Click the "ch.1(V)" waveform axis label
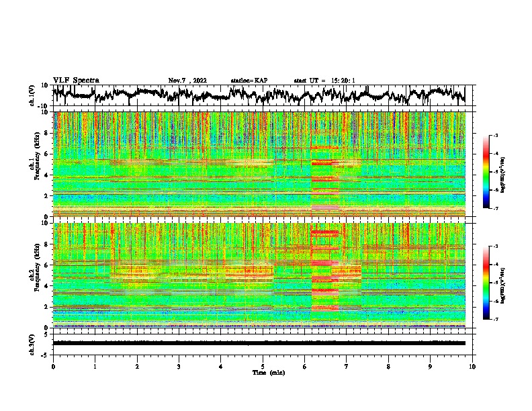This screenshot has width=532, height=411. click(32, 95)
